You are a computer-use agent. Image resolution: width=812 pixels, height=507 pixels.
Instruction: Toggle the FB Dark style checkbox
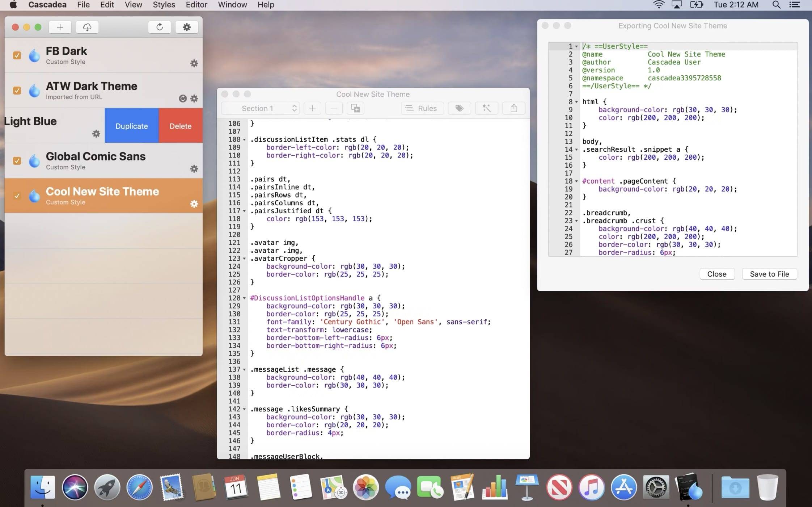click(x=17, y=55)
